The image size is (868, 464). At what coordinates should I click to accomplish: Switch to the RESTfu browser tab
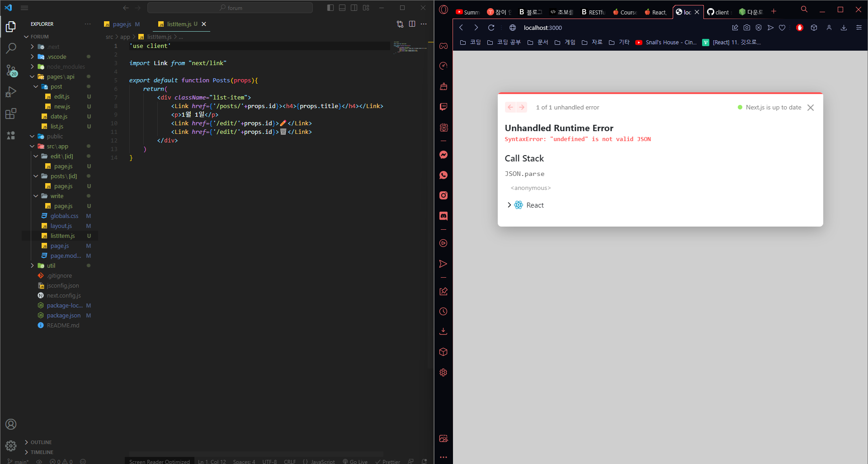[x=593, y=12]
